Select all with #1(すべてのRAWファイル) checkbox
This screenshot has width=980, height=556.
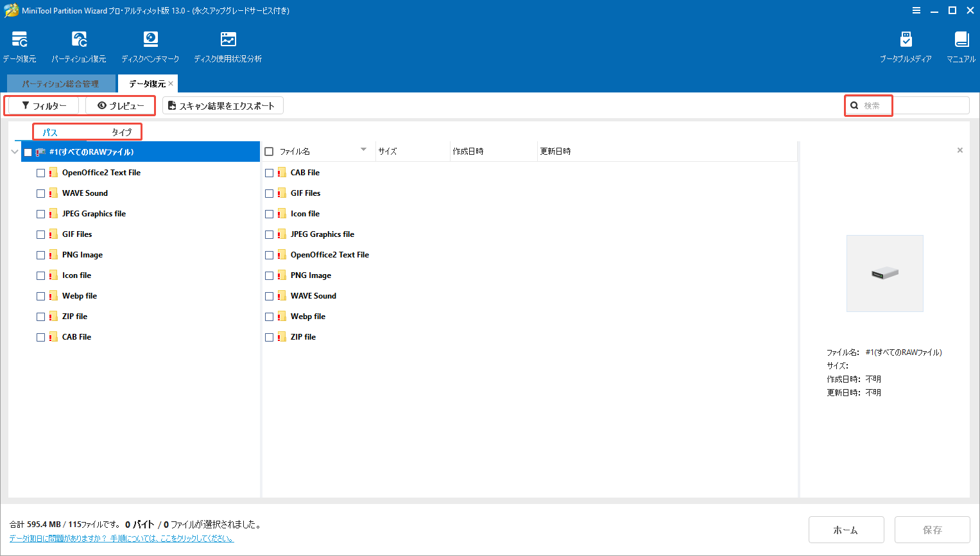pyautogui.click(x=27, y=152)
